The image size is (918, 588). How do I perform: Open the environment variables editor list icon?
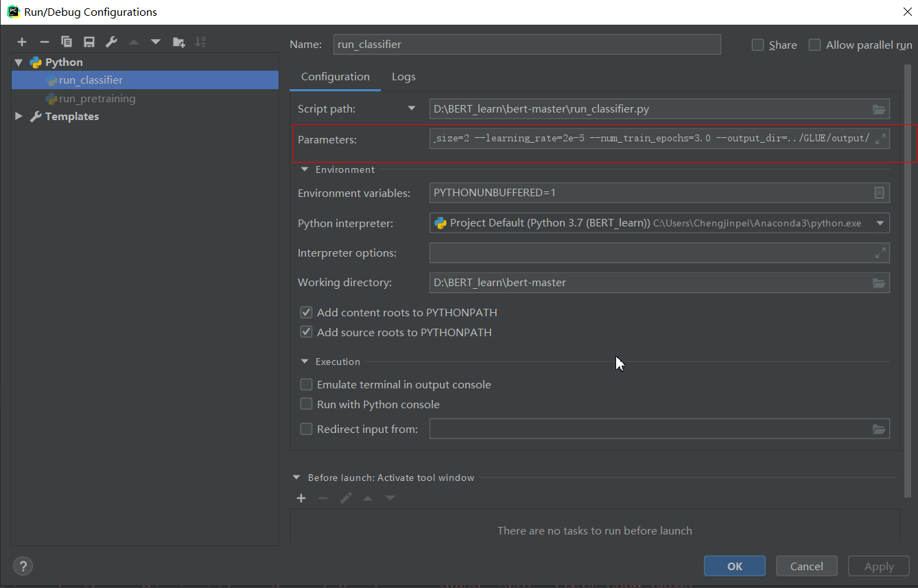click(x=879, y=193)
